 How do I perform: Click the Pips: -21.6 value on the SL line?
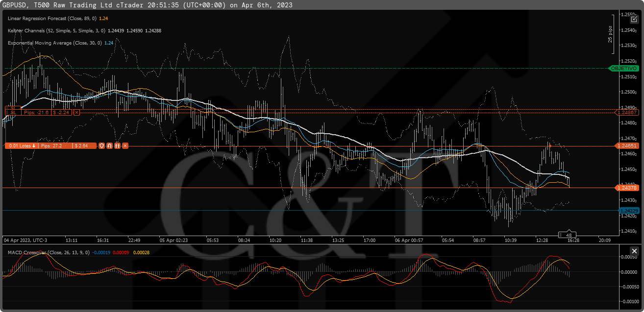[x=36, y=113]
